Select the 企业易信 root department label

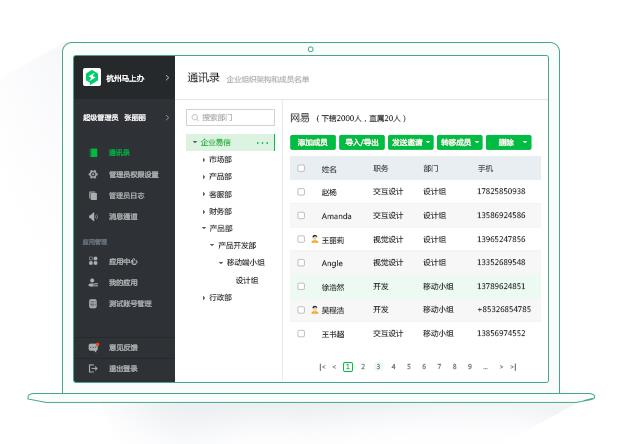tap(216, 143)
